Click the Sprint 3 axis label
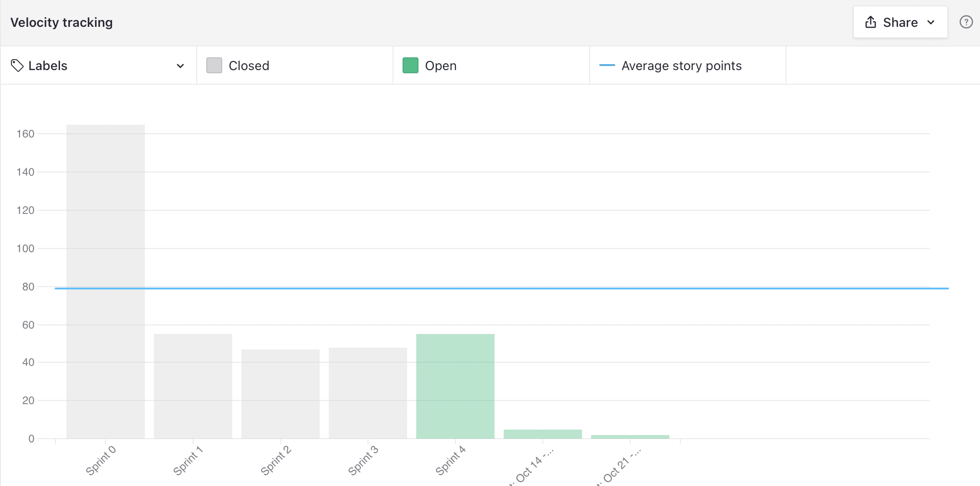 click(x=363, y=461)
